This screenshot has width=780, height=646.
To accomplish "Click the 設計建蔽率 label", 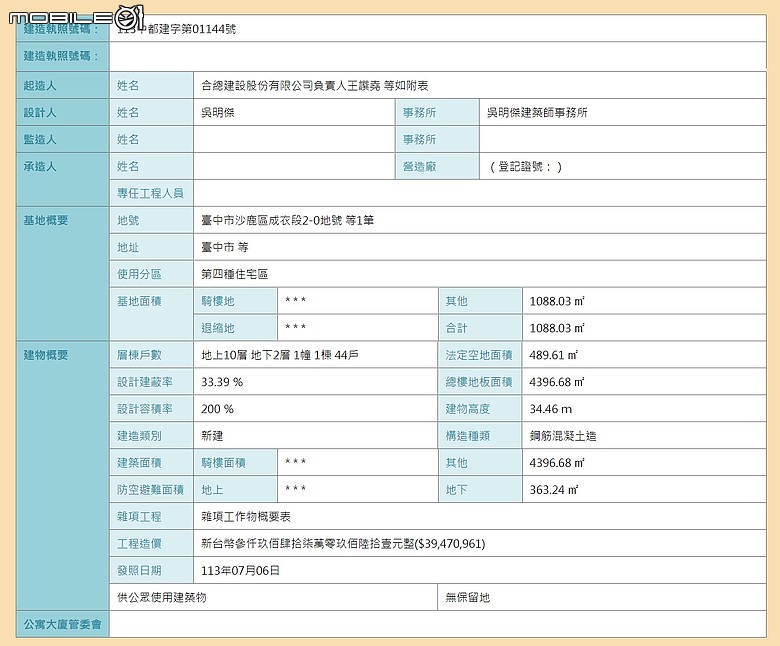I will point(145,382).
